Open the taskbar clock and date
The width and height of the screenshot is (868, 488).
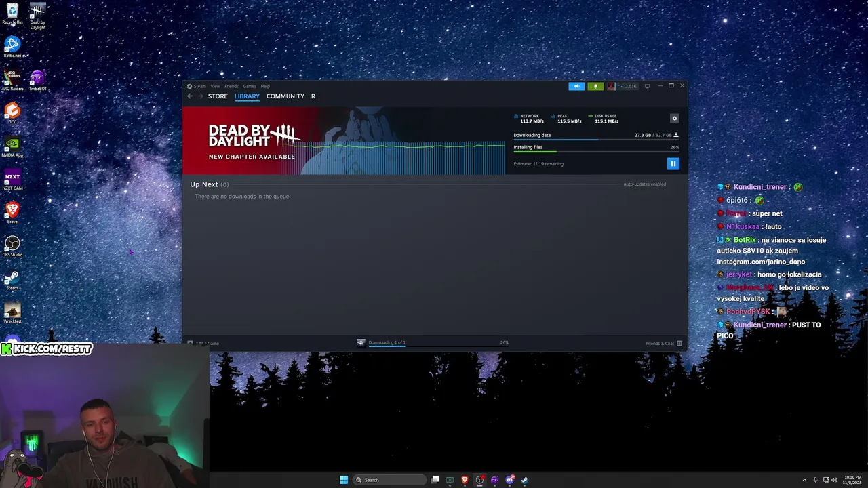coord(852,480)
